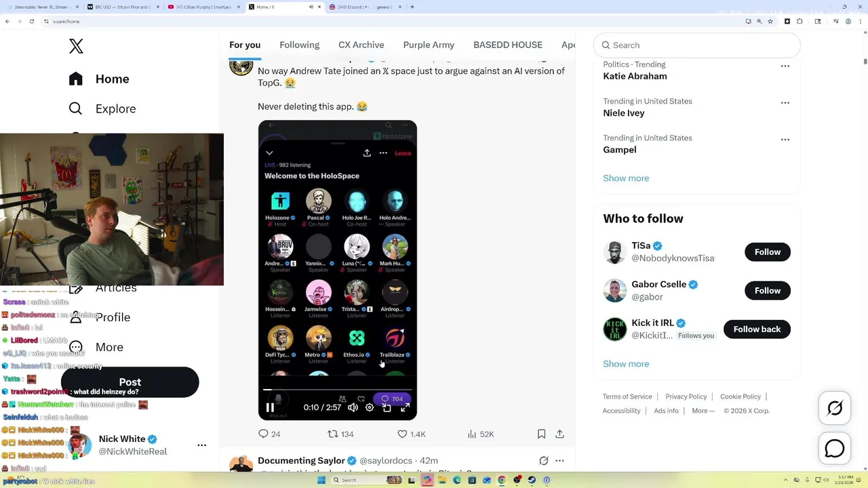Repost the post with 134 reposts

340,434
